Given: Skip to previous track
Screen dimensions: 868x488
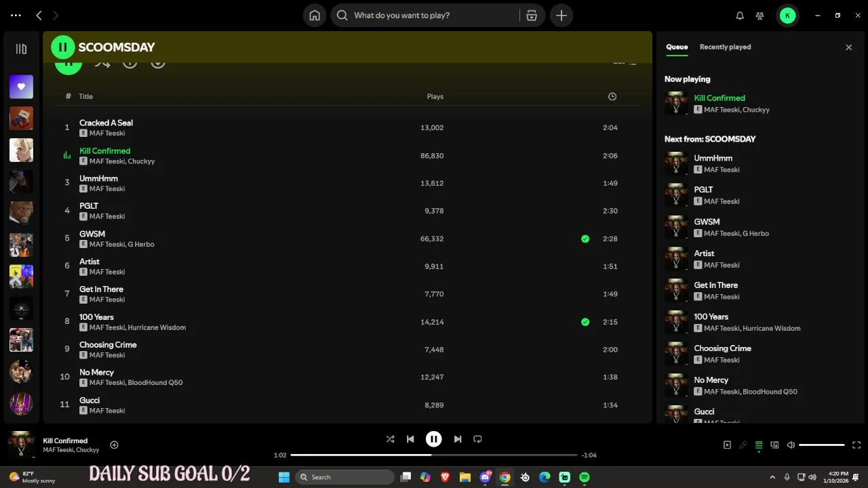Looking at the screenshot, I should (x=410, y=439).
